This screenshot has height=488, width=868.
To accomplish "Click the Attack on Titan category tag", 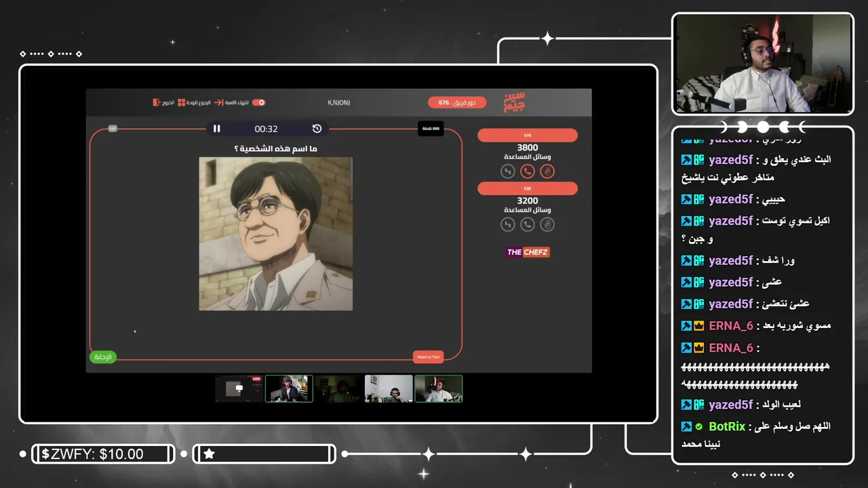I will click(x=428, y=357).
